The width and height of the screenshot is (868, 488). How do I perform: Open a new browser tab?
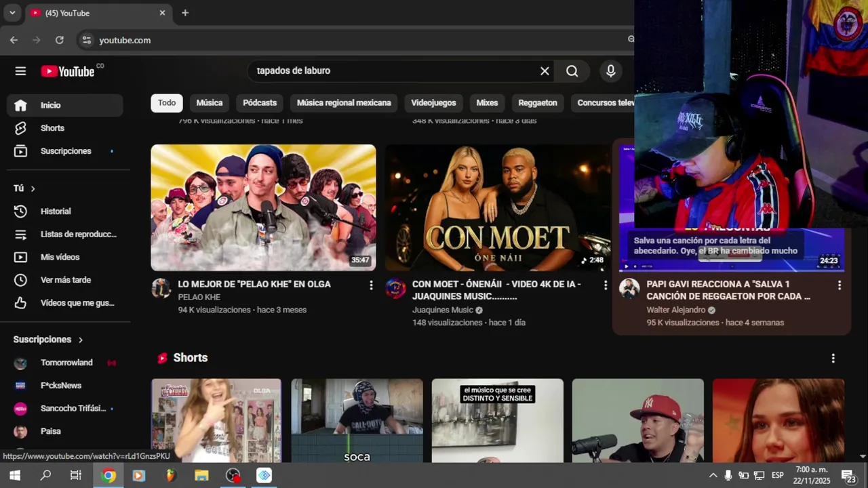(x=185, y=13)
